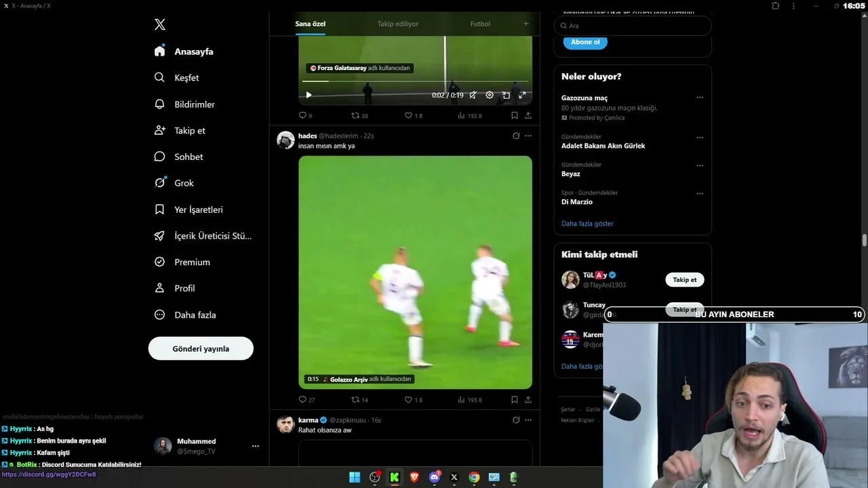Viewport: 868px width, 488px height.
Task: Open Takip et menu item in sidebar
Action: [x=180, y=130]
